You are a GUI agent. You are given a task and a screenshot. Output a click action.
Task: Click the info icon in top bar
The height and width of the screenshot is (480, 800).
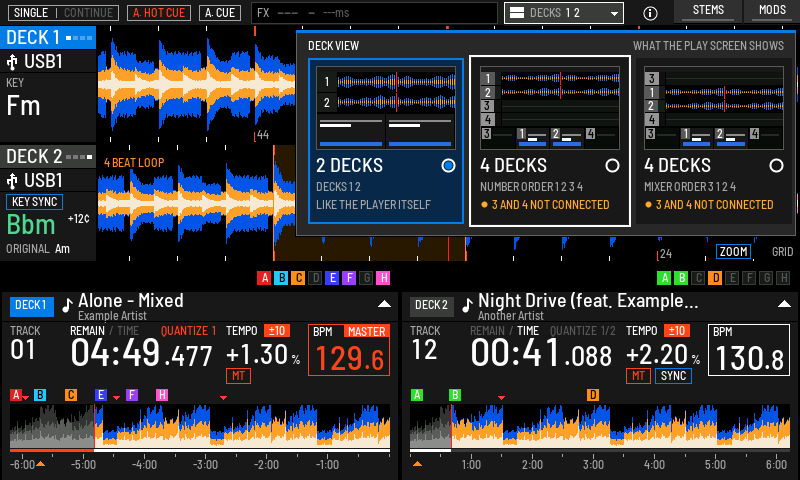coord(650,13)
